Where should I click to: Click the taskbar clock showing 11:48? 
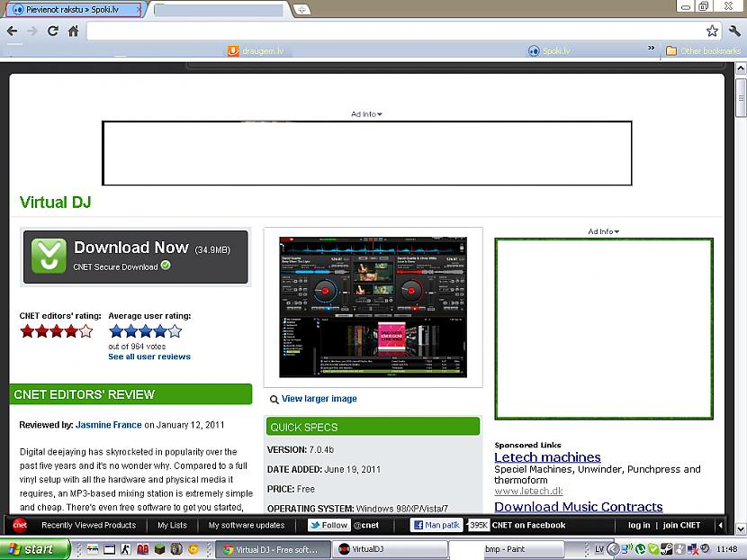(x=727, y=549)
